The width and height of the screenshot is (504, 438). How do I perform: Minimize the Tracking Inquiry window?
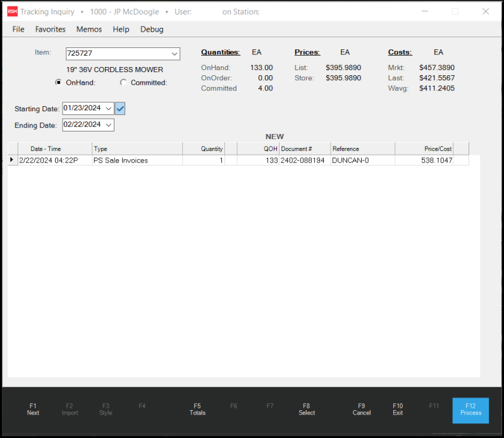coord(425,11)
